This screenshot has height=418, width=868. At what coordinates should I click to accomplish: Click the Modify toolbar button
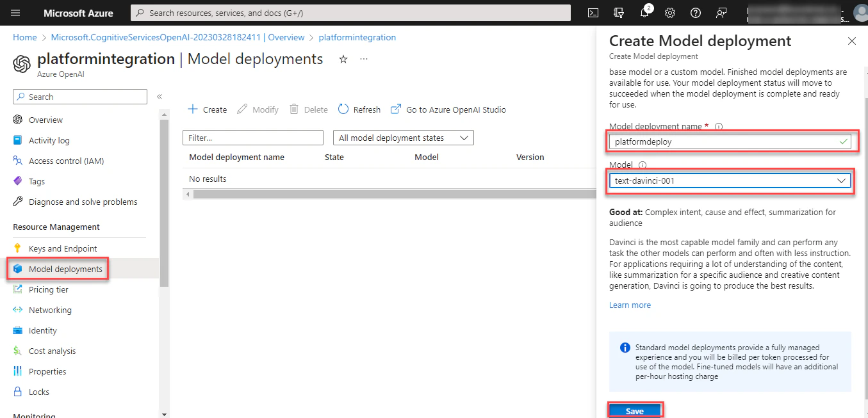258,109
